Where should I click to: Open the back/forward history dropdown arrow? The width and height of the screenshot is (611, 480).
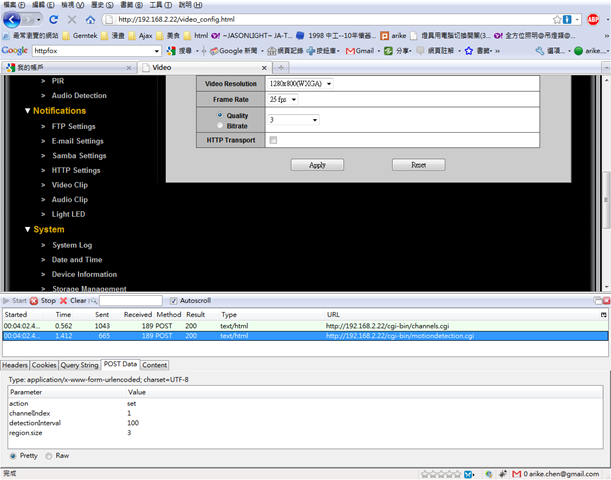point(39,19)
